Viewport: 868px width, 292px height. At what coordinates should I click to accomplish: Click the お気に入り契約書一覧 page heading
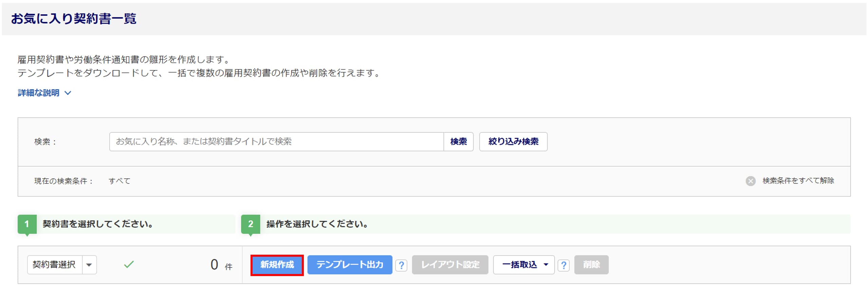(74, 19)
